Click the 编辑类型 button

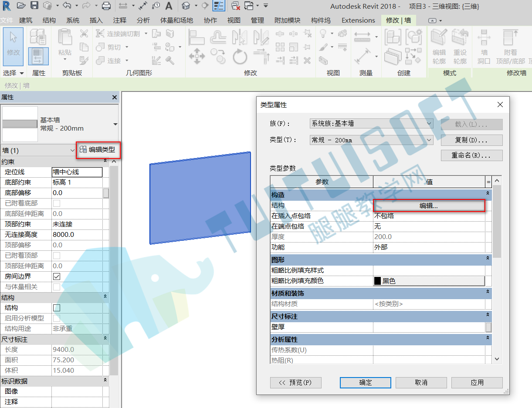(x=98, y=150)
